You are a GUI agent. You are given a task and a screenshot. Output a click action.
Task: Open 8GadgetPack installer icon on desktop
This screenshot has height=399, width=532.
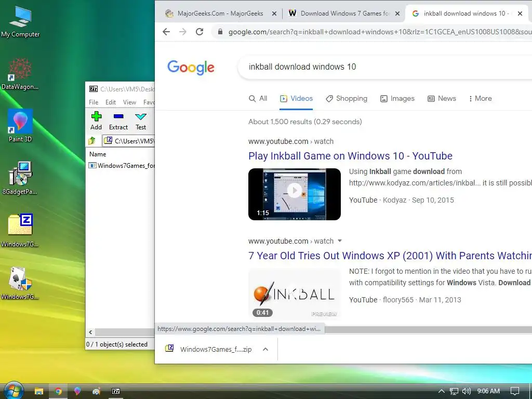tap(20, 178)
